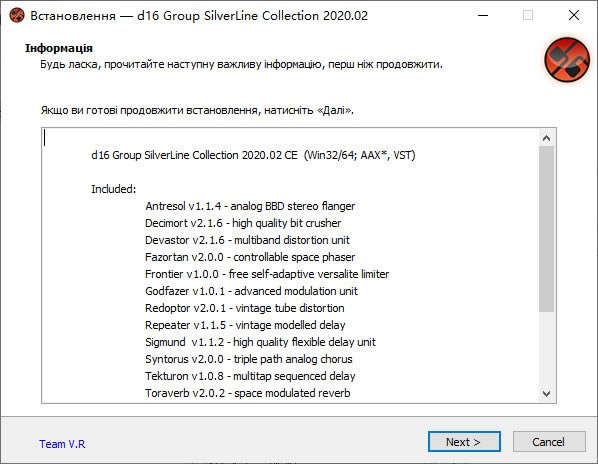Viewport: 598px width, 464px height.
Task: Minimize the installer window
Action: [483, 15]
